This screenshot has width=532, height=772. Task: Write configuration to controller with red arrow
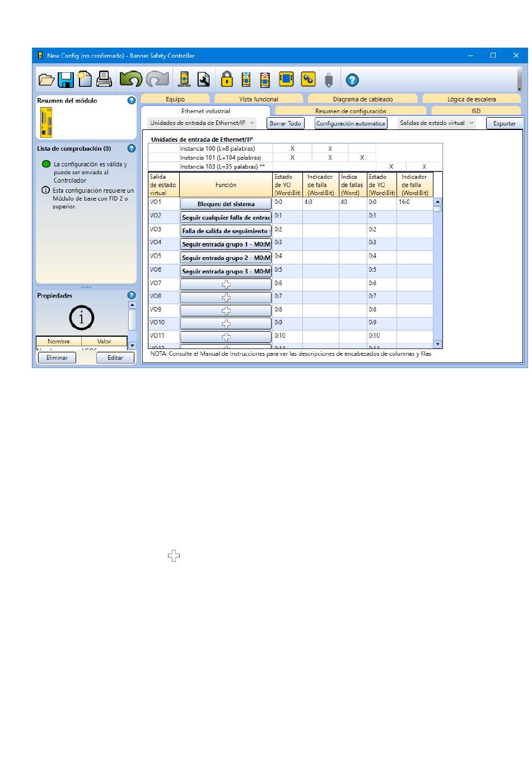(x=265, y=80)
